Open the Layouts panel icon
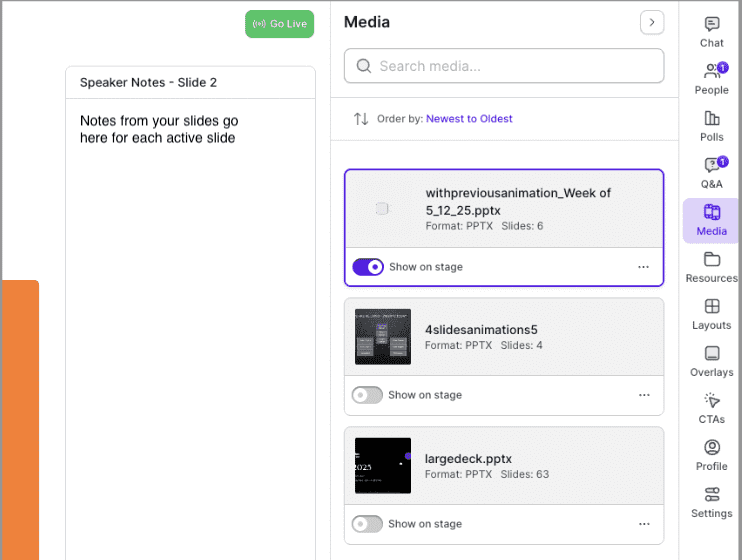This screenshot has width=742, height=560. coord(711,307)
